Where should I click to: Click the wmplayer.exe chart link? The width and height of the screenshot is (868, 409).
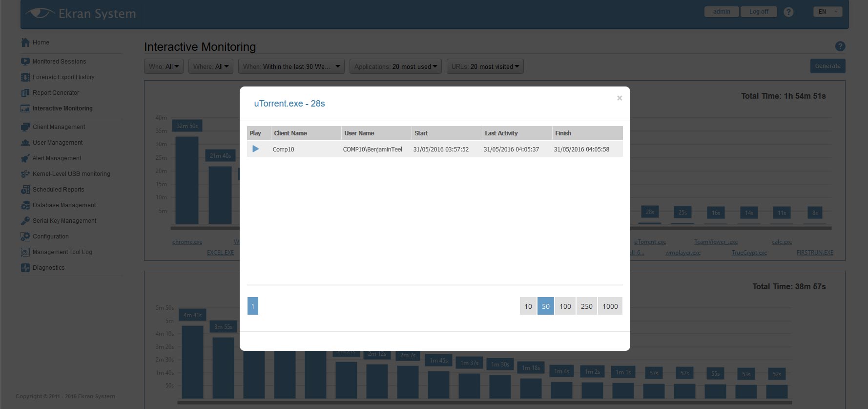(x=683, y=253)
